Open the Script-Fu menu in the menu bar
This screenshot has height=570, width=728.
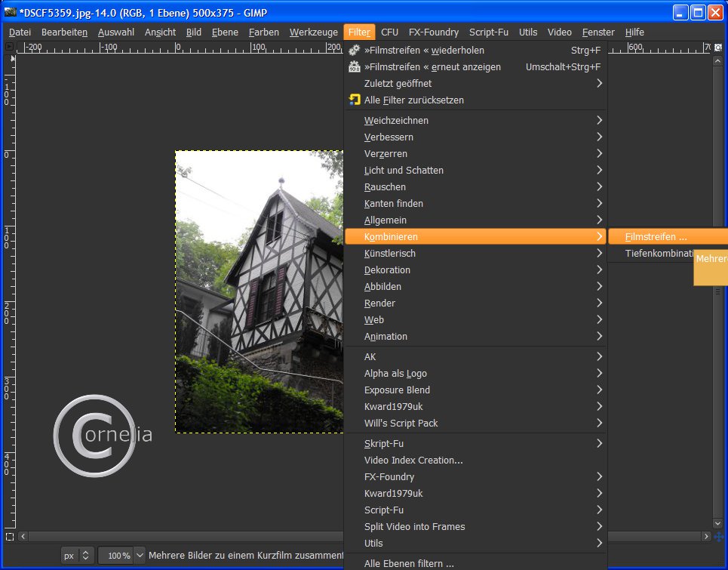tap(489, 32)
